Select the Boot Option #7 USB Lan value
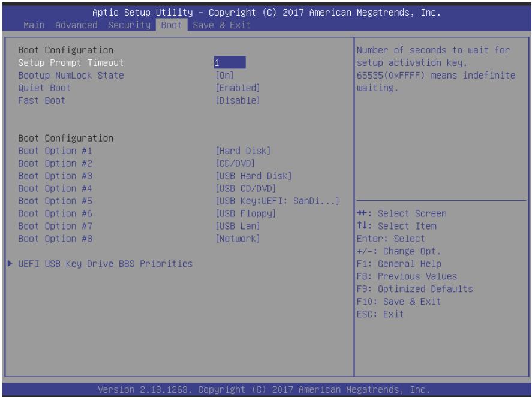The width and height of the screenshot is (532, 397). point(238,226)
